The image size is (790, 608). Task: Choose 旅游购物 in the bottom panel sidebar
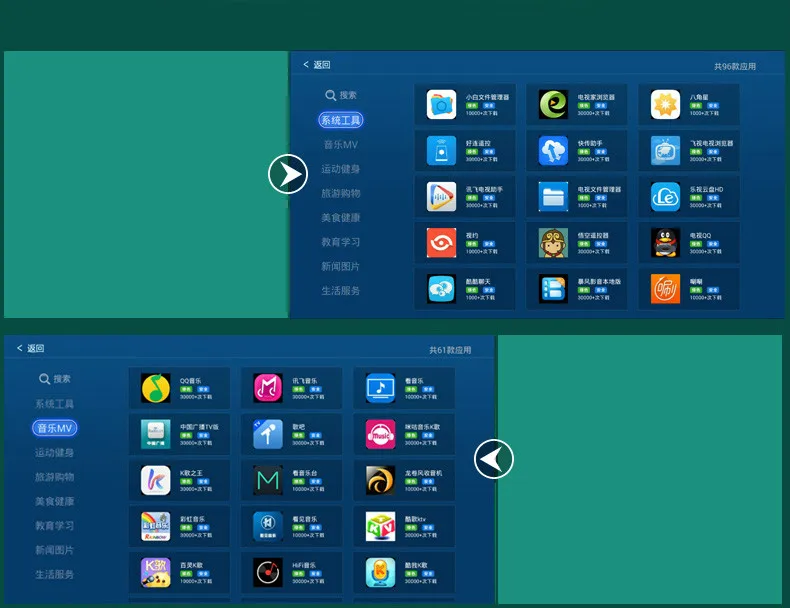pyautogui.click(x=54, y=477)
